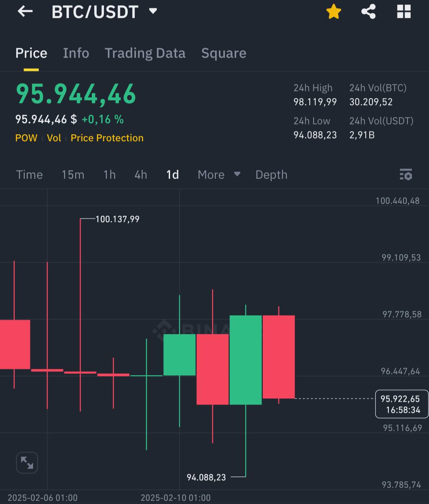Screen dimensions: 429x504
Task: Tap the 24h Low value 94.088,23 in the stats
Action: coord(315,135)
